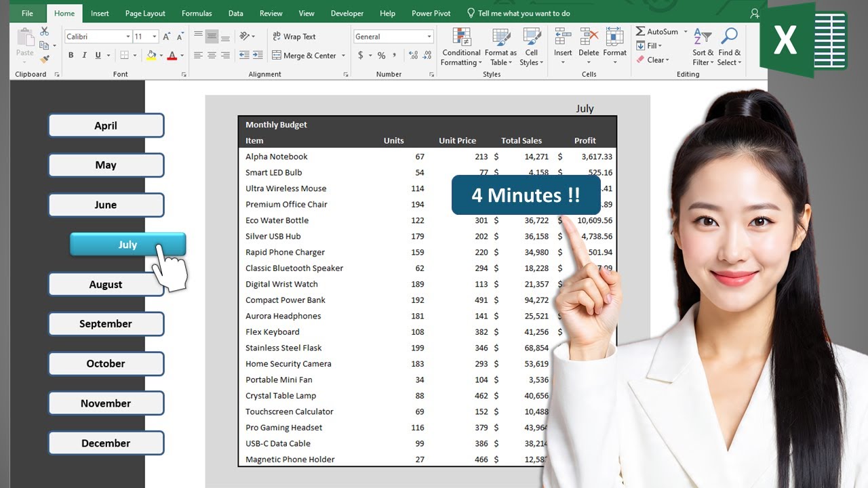Apply Accounting Number Format dollar sign
This screenshot has height=488, width=868.
361,56
